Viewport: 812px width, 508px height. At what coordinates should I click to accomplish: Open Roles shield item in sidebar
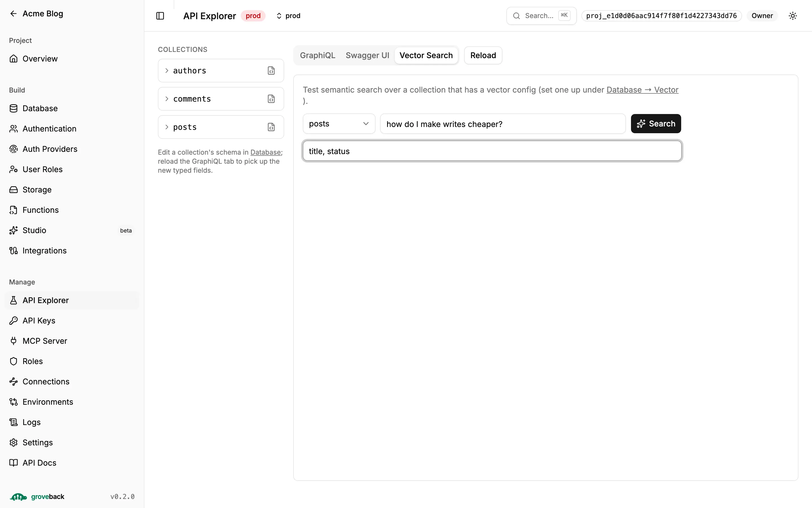72,361
